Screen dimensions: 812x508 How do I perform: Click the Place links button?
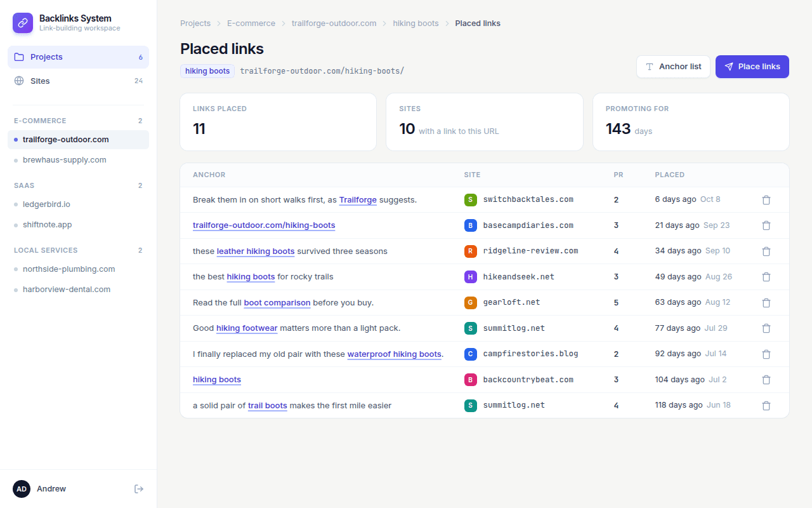click(x=752, y=67)
